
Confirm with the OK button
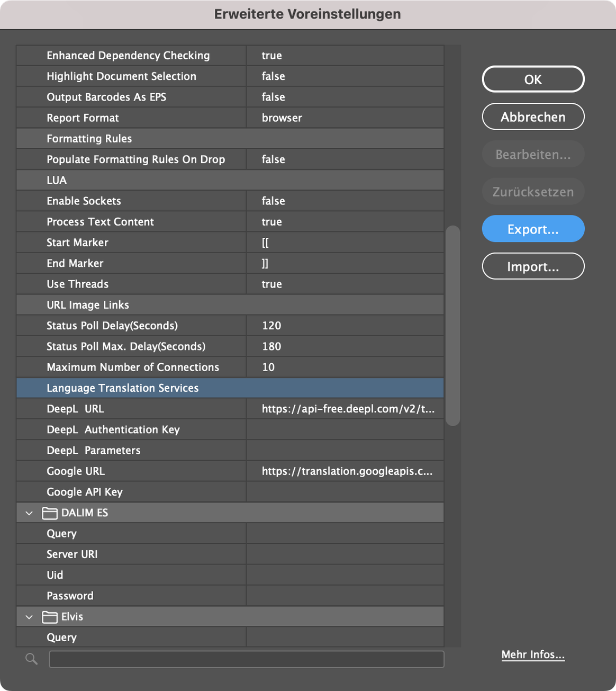point(533,79)
